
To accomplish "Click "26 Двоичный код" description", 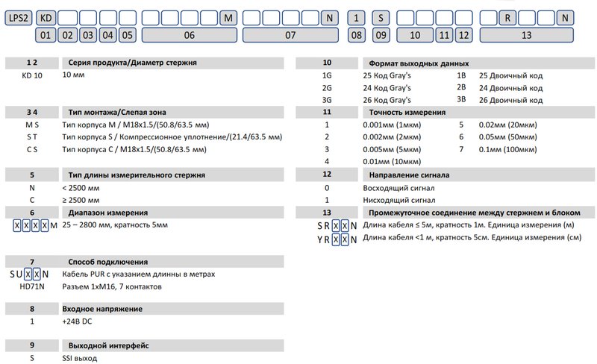I will tap(510, 100).
